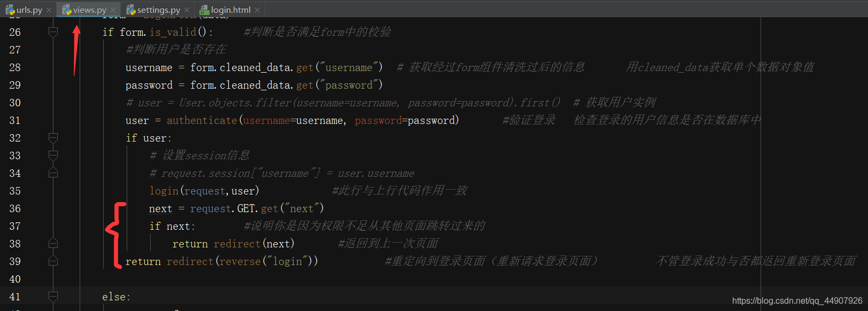Click the commented 'request.session' line

tap(282, 173)
